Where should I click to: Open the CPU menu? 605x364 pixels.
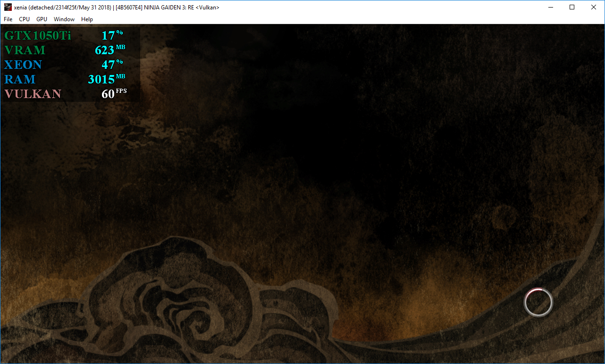pyautogui.click(x=24, y=19)
